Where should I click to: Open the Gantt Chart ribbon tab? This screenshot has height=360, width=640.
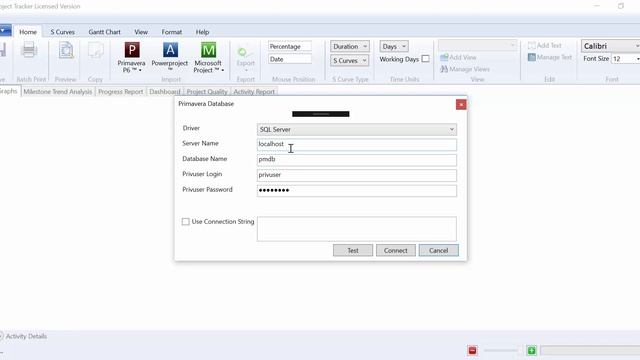(x=104, y=32)
